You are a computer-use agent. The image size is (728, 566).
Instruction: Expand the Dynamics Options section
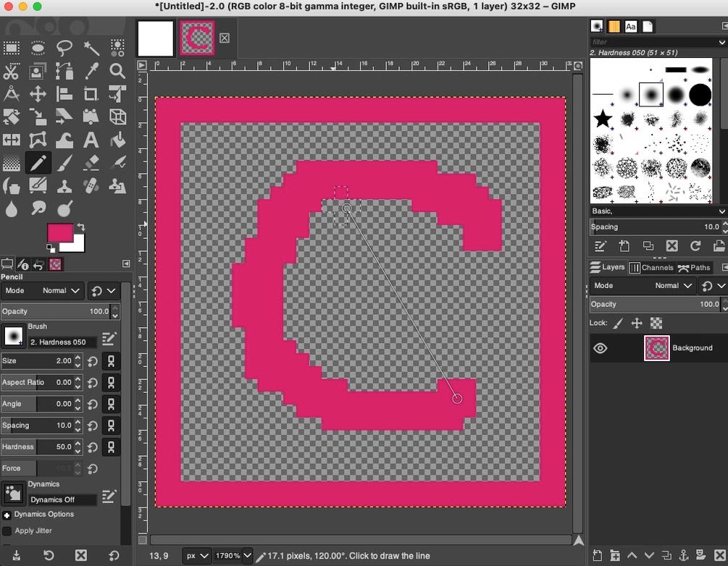[x=8, y=515]
